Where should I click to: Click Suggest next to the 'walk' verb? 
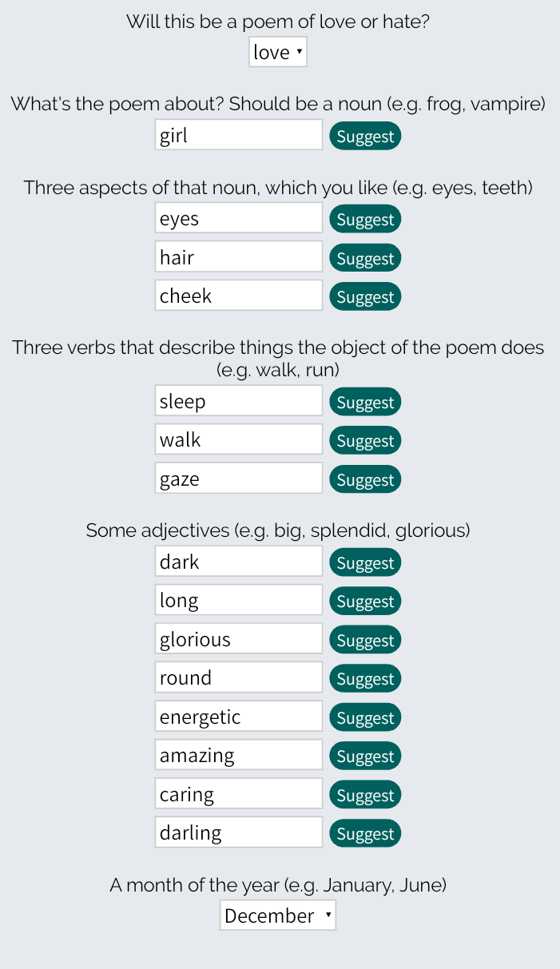tap(364, 440)
